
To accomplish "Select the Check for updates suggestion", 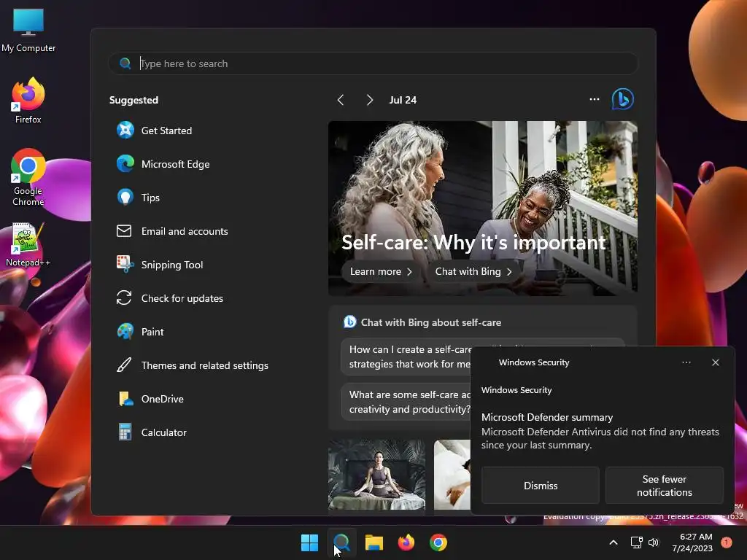I will pos(169,298).
